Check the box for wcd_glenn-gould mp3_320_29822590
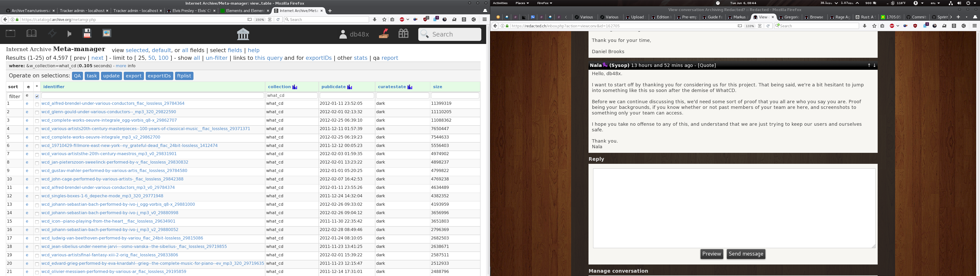Image resolution: width=980 pixels, height=276 pixels. [x=37, y=112]
